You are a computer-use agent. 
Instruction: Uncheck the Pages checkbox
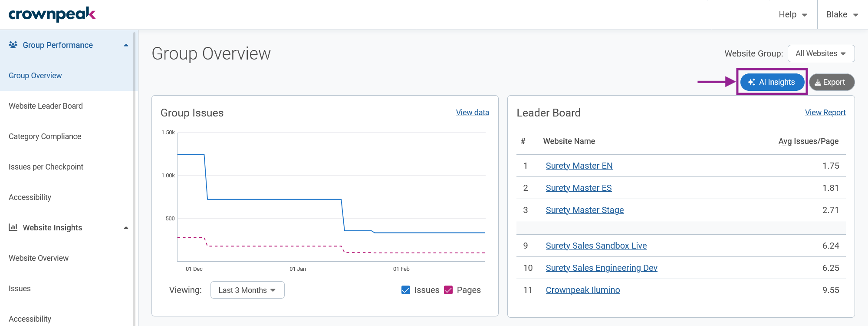point(448,290)
